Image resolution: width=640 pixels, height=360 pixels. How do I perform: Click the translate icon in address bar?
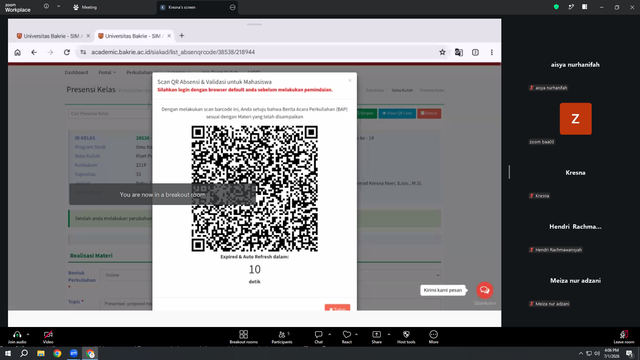tap(459, 52)
